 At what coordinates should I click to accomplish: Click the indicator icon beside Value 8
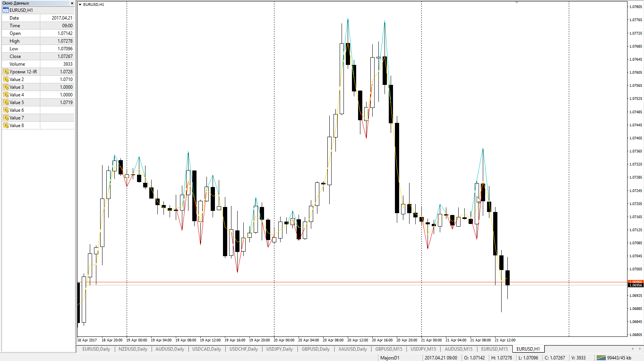click(6, 126)
